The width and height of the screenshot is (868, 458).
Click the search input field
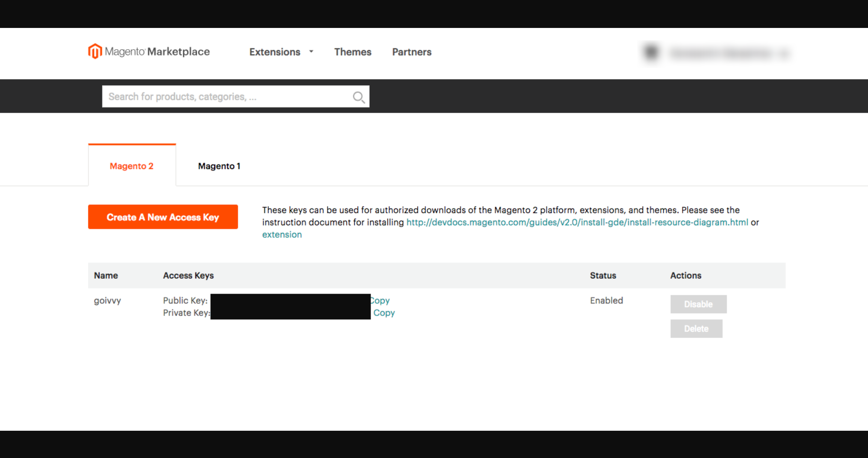235,96
